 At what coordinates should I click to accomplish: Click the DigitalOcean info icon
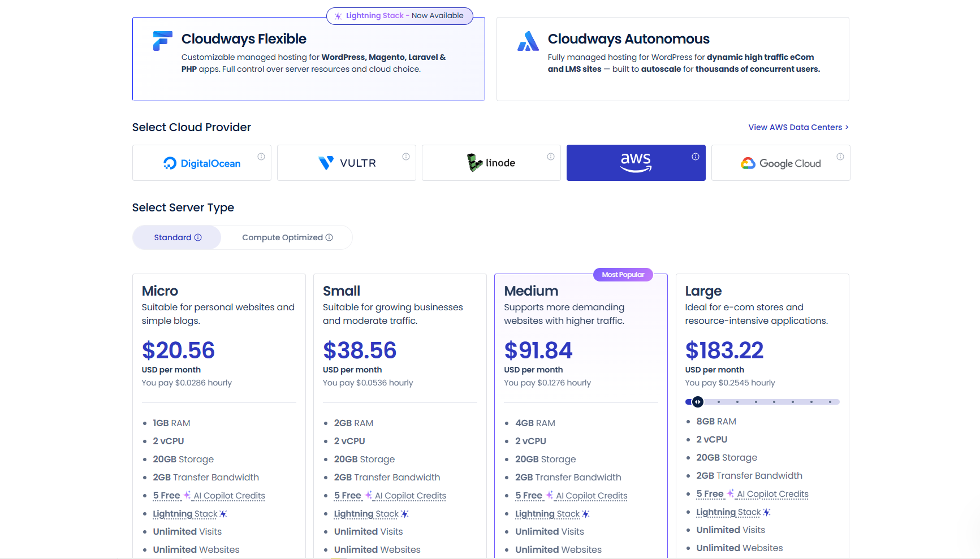[261, 157]
